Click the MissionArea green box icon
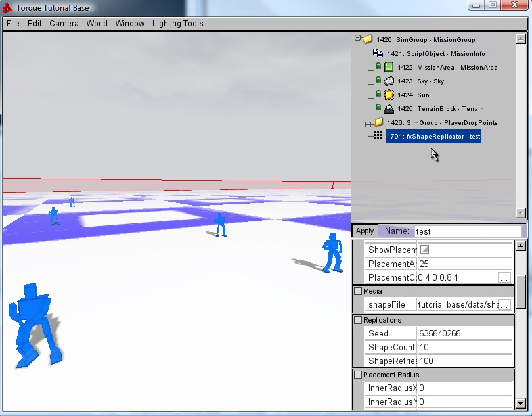532x416 pixels. 389,67
